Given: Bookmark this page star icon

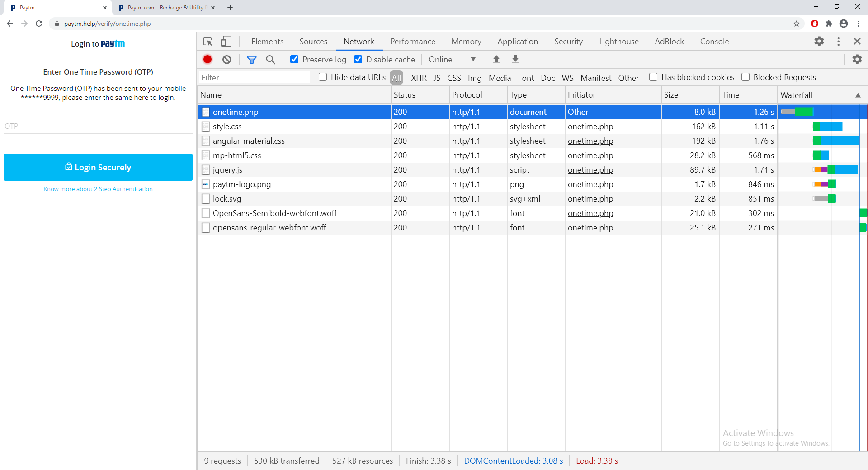Looking at the screenshot, I should pos(797,23).
